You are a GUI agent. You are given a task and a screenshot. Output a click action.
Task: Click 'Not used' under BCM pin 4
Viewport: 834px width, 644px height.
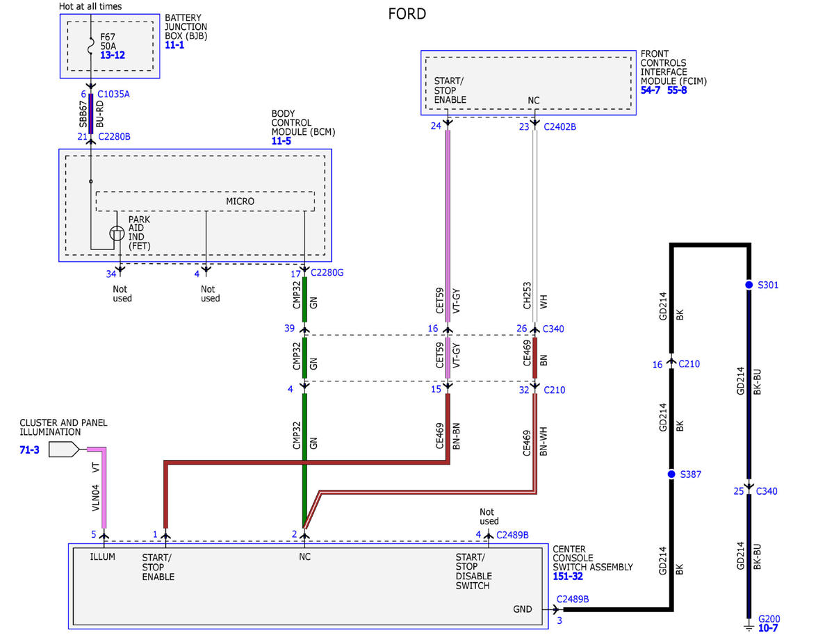210,294
